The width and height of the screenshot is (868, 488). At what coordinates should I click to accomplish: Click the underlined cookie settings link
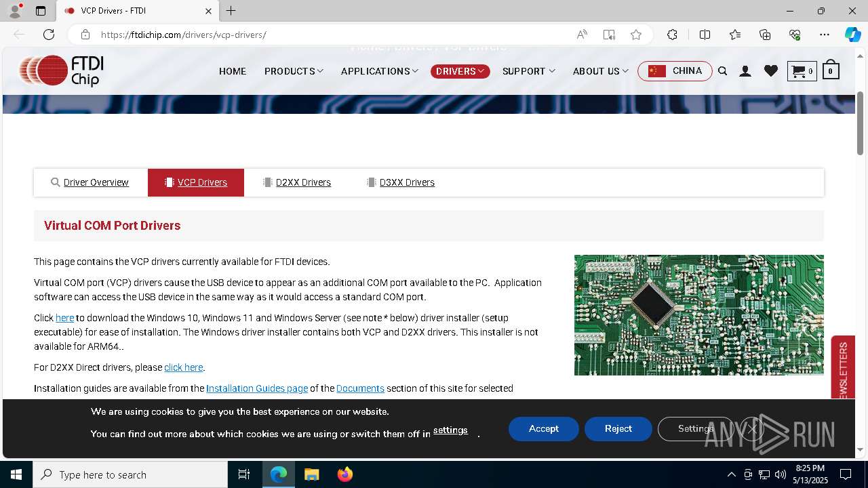tap(450, 430)
